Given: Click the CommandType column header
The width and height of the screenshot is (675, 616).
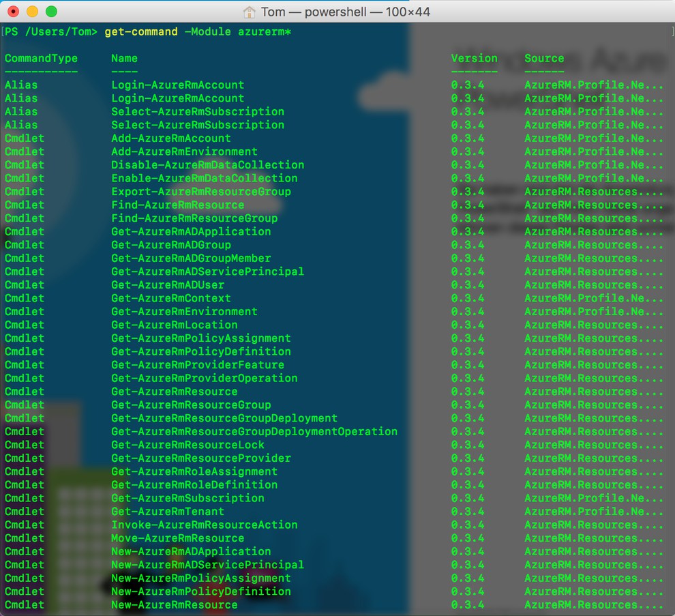Looking at the screenshot, I should pos(40,58).
